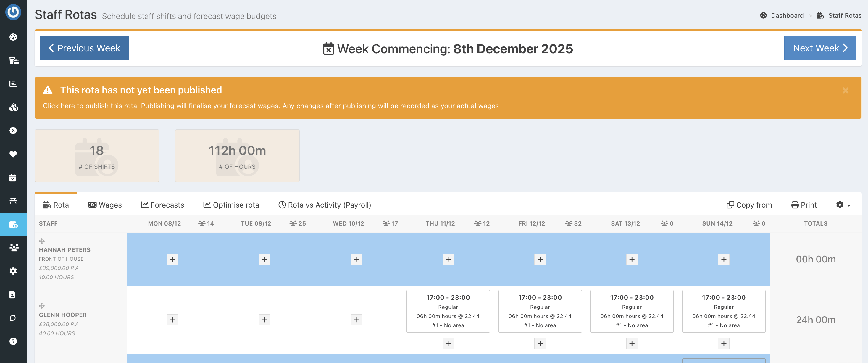The image size is (868, 363).
Task: Click the drag handle beside Glenn Hooper
Action: pyautogui.click(x=42, y=306)
